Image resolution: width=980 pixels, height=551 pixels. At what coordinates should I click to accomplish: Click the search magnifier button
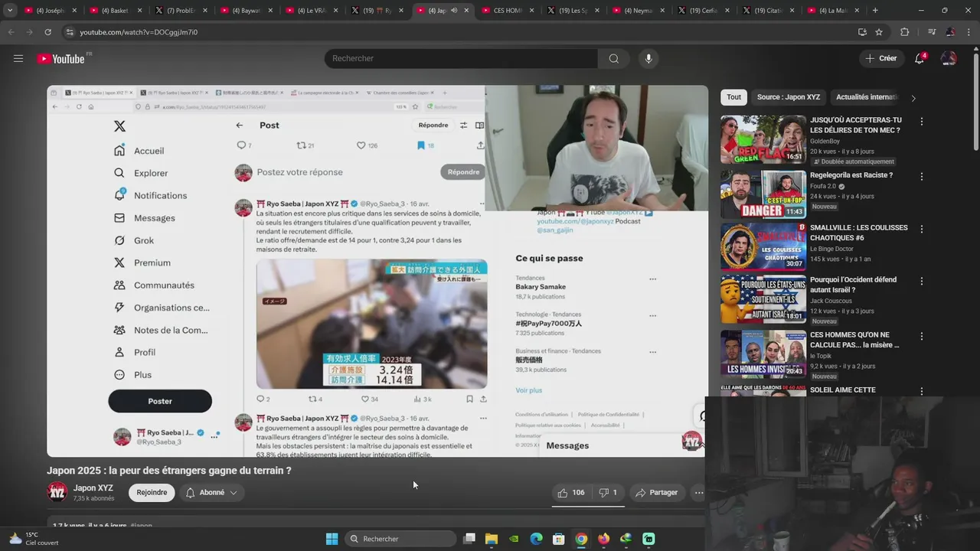(x=613, y=59)
